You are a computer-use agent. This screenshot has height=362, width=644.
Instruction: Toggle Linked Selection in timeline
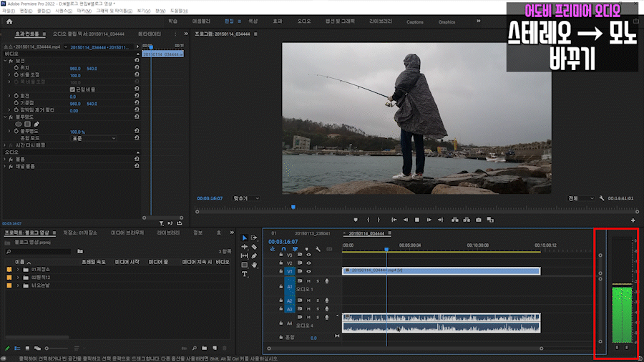(295, 249)
